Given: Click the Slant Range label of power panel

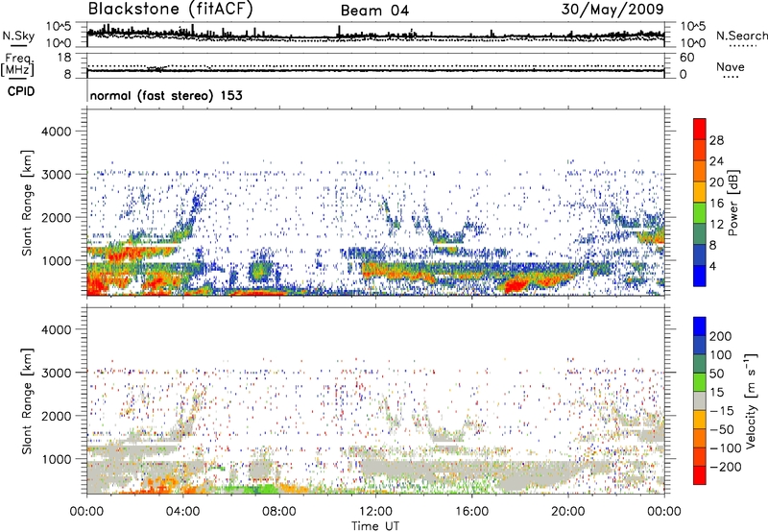Looking at the screenshot, I should coord(27,203).
